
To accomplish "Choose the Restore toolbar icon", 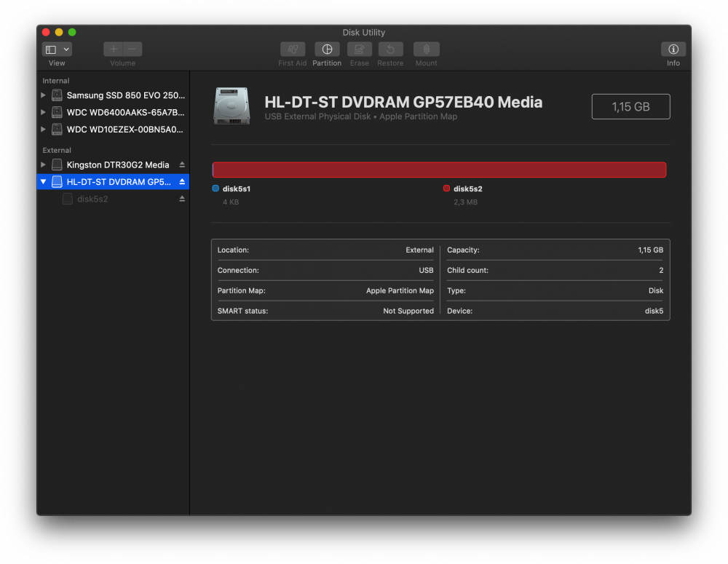I will [390, 49].
